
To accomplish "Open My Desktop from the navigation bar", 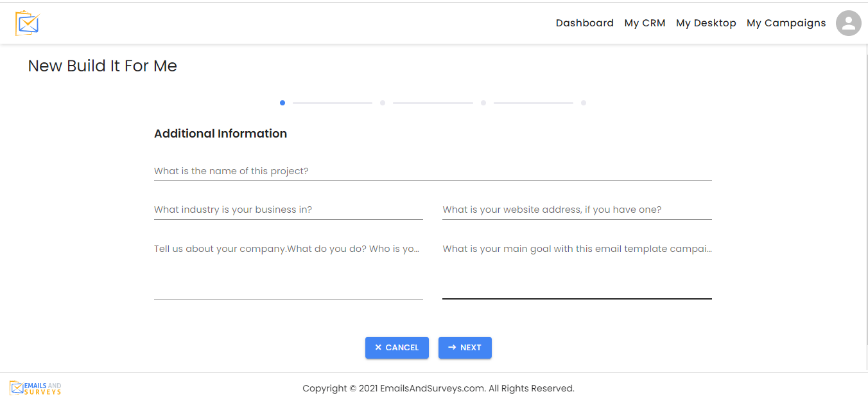I will click(x=706, y=22).
